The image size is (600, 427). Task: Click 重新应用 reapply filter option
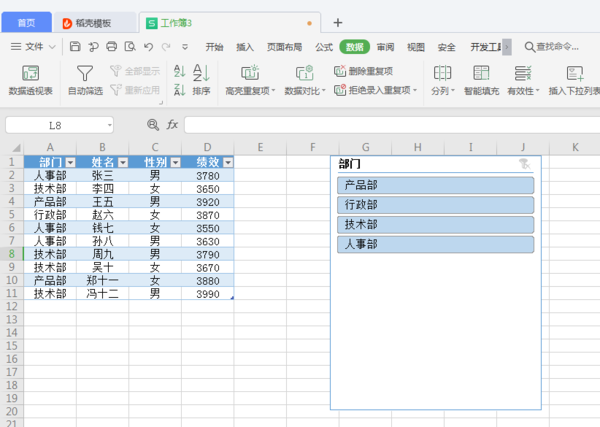tap(135, 90)
